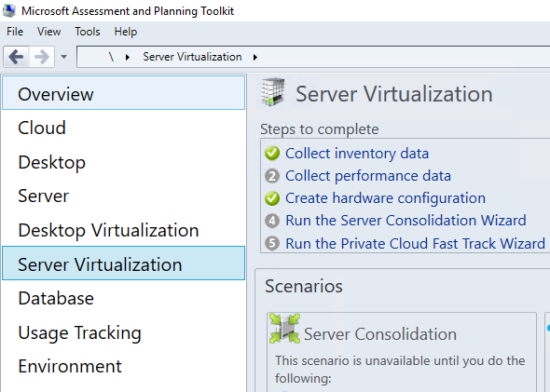Open the Tools menu
This screenshot has height=392, width=550.
(x=88, y=32)
